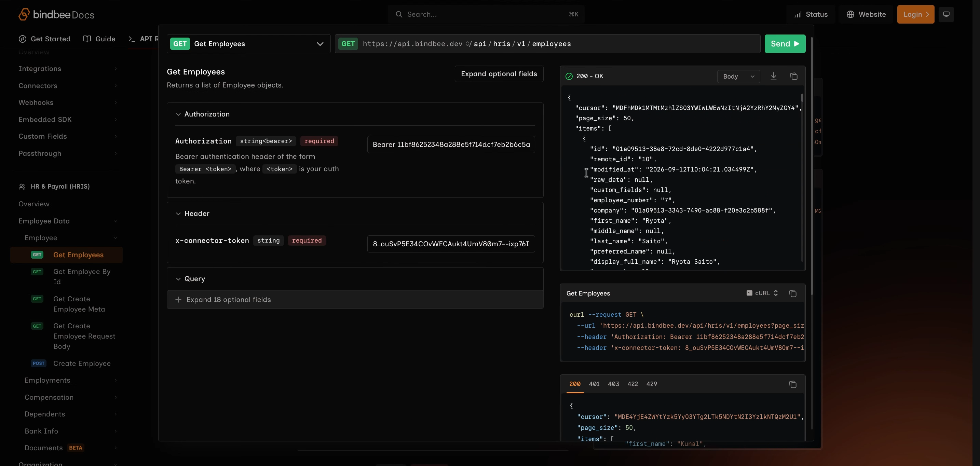Viewport: 980px width, 466px height.
Task: Click the x-connector-token input field
Action: pyautogui.click(x=451, y=244)
